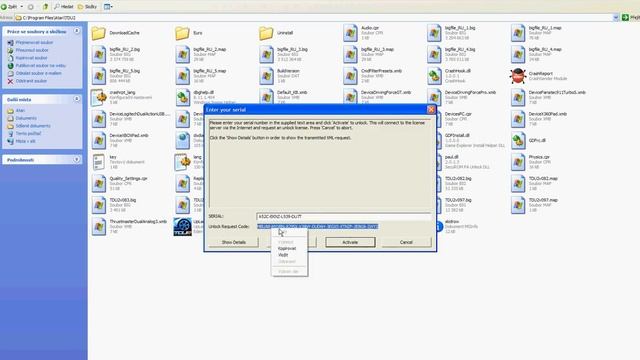Screen dimensions: 640x360
Task: Select the DeviceX360Pad.xmb file icon
Action: [x=518, y=119]
